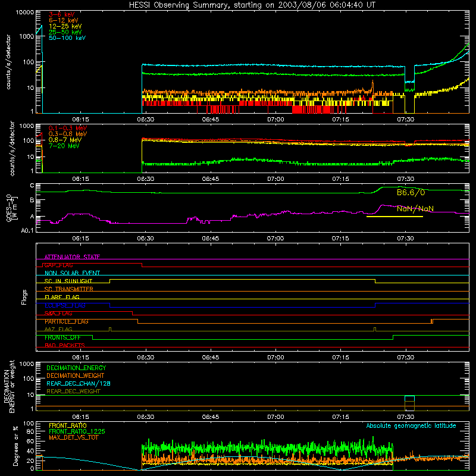Click the 0.3-0.8 MeV legend label
Image resolution: width=476 pixels, height=476 pixels.
[x=68, y=134]
